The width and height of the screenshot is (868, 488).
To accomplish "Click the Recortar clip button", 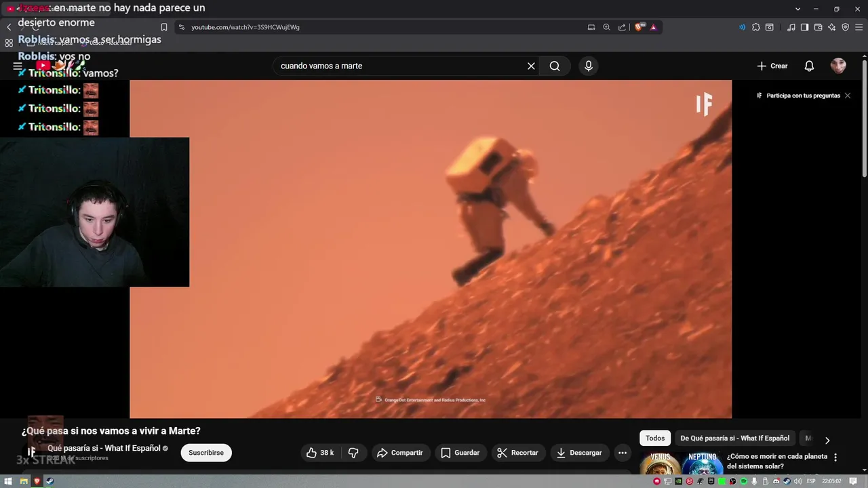I will pos(517,453).
